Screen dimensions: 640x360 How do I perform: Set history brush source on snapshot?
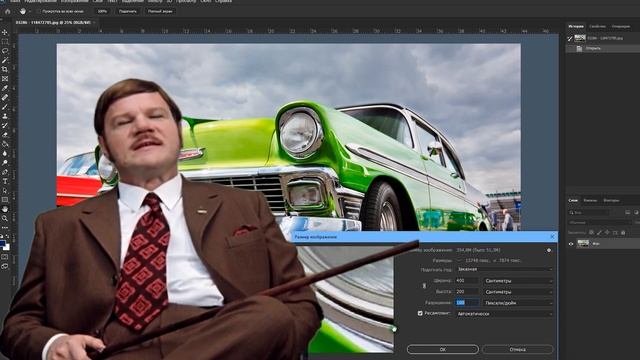coord(570,38)
